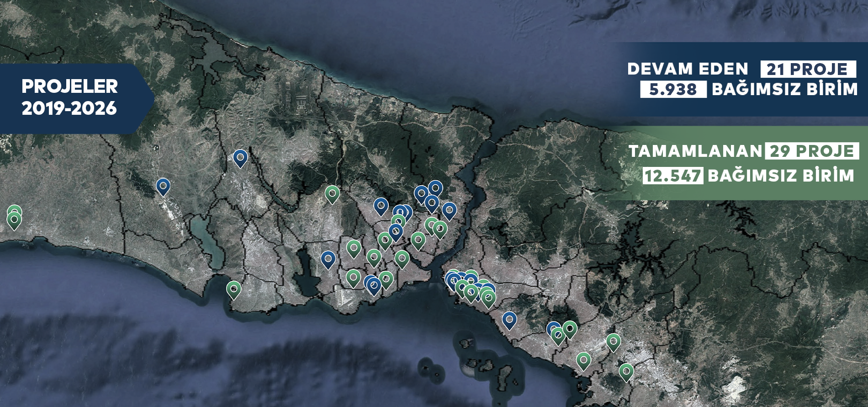The width and height of the screenshot is (868, 407).
Task: Click green pin on the coast near Princes' Islands
Action: click(x=583, y=360)
